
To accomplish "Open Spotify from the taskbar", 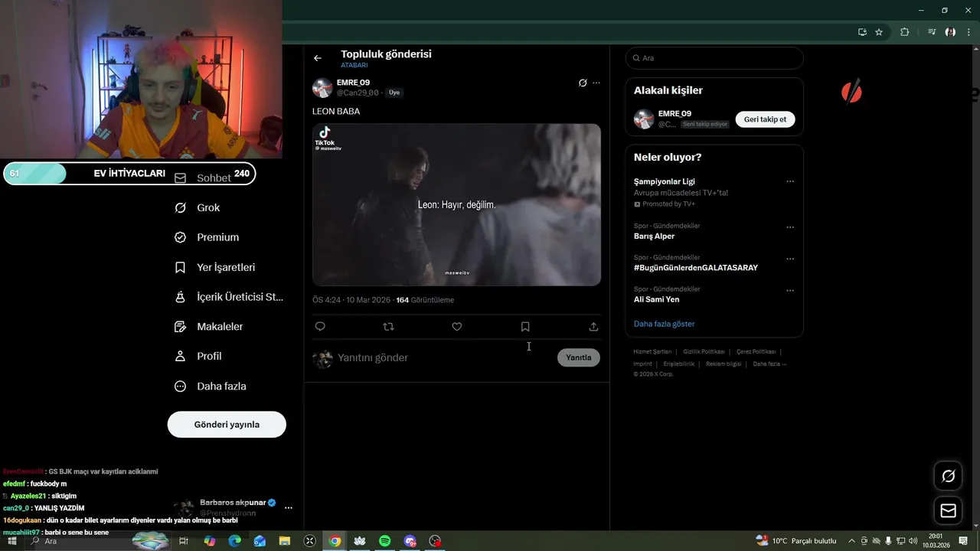I will [385, 541].
